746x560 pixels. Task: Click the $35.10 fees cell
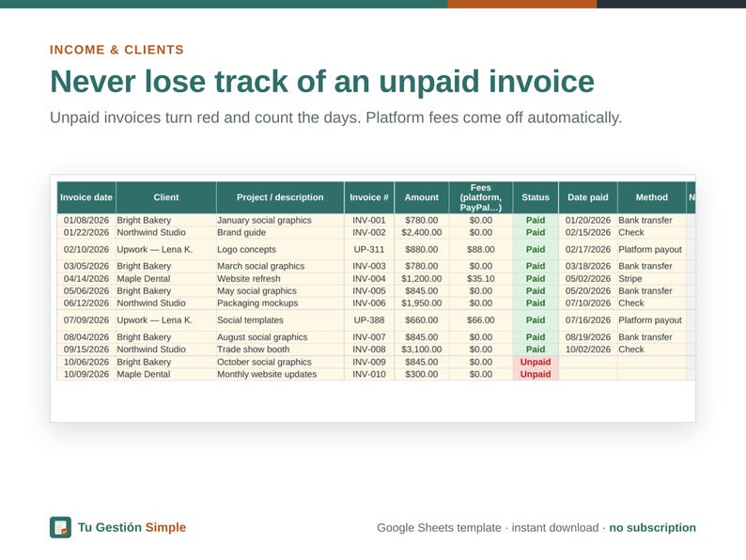481,279
